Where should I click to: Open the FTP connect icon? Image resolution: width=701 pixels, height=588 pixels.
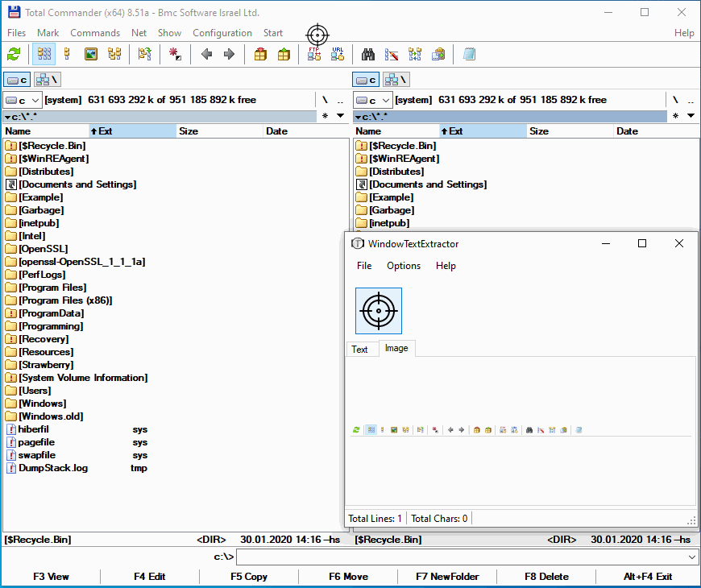tap(314, 55)
